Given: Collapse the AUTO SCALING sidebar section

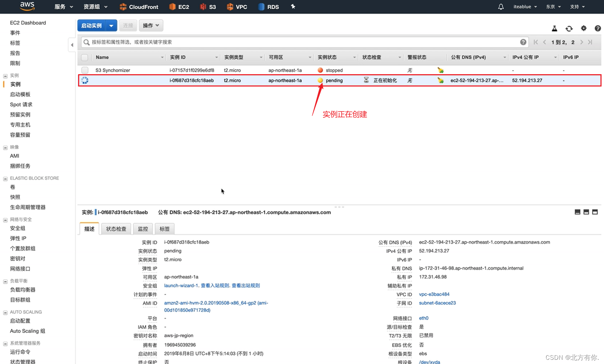Looking at the screenshot, I should (5, 313).
